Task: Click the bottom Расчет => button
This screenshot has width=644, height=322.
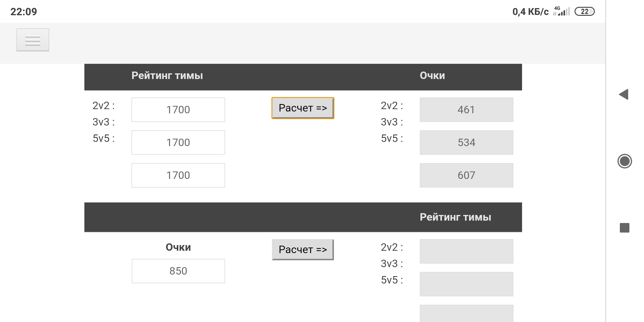Action: 303,250
